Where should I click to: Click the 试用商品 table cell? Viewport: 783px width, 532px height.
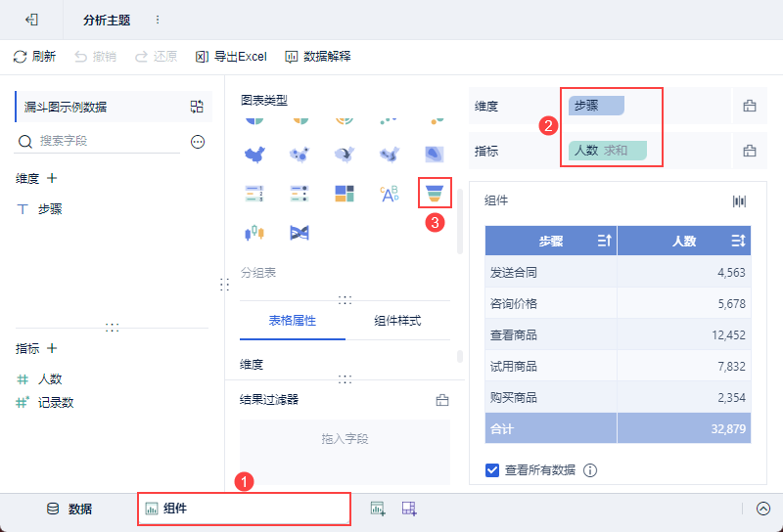point(551,367)
